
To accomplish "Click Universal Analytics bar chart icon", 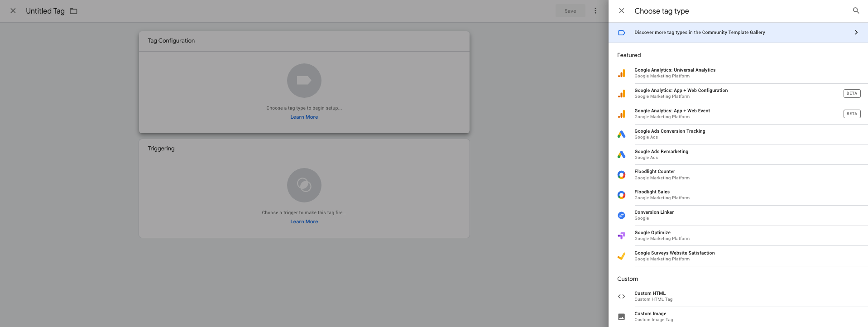I will [622, 73].
